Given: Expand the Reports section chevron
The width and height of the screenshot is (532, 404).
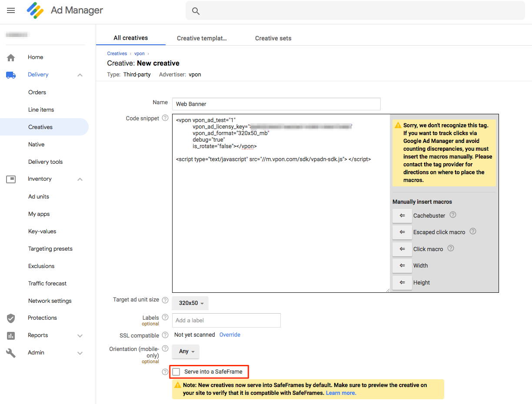Looking at the screenshot, I should click(80, 335).
